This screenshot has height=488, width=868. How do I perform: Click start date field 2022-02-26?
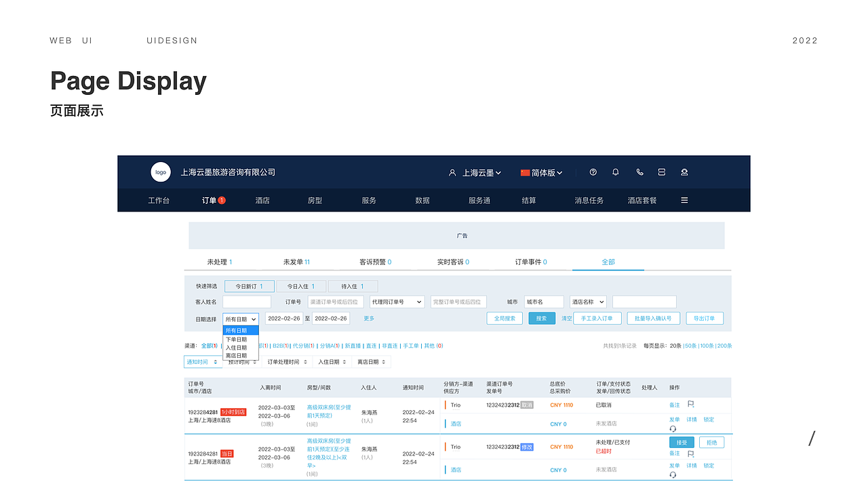click(283, 319)
